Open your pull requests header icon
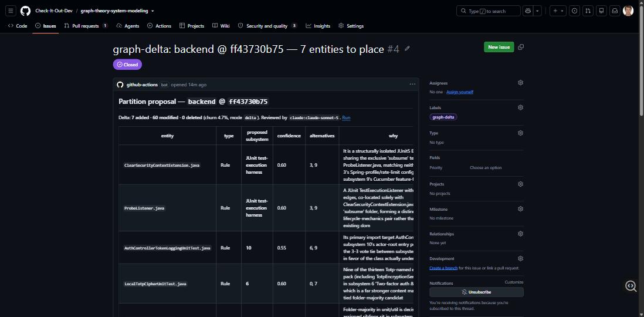Image resolution: width=644 pixels, height=317 pixels. point(588,11)
